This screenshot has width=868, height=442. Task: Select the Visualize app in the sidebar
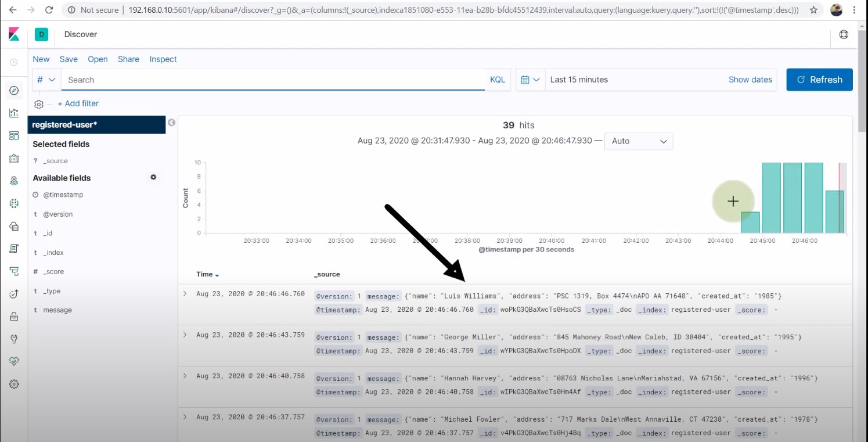pos(13,113)
